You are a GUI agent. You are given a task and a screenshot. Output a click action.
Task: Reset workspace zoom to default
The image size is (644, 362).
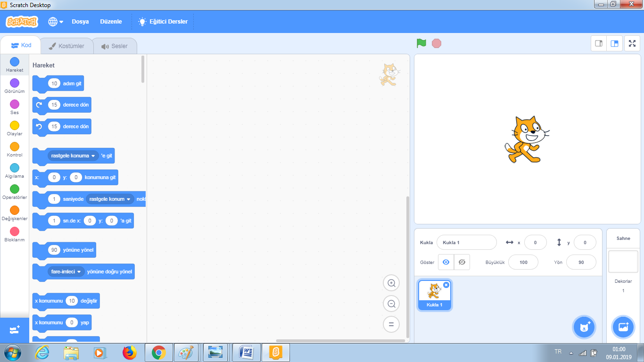(x=391, y=324)
